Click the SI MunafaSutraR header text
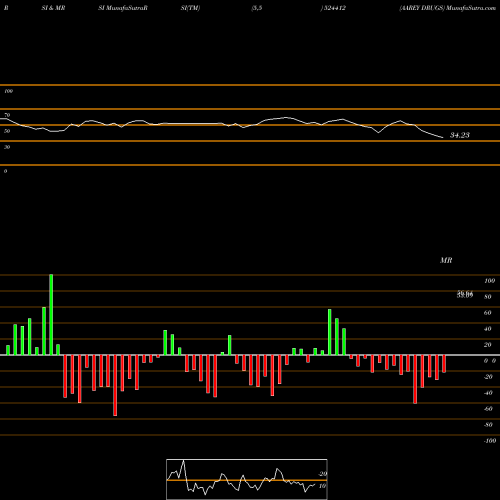The image size is (500, 500). [123, 8]
